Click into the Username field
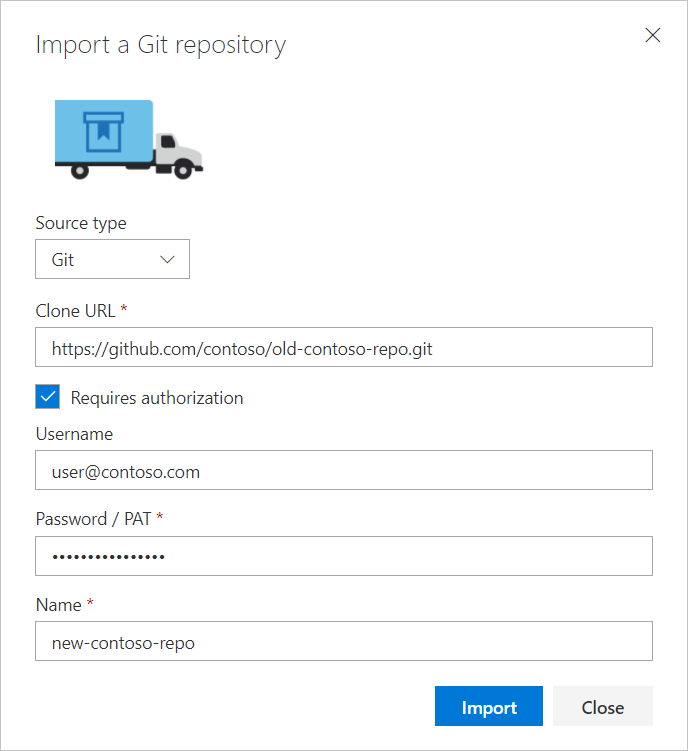This screenshot has width=688, height=751. coord(344,471)
